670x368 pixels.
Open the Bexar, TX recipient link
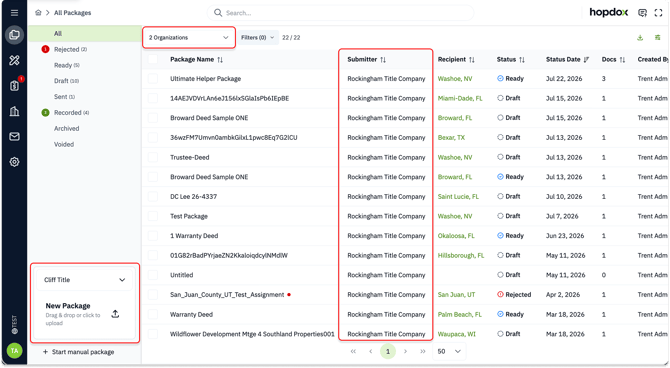[x=451, y=138]
